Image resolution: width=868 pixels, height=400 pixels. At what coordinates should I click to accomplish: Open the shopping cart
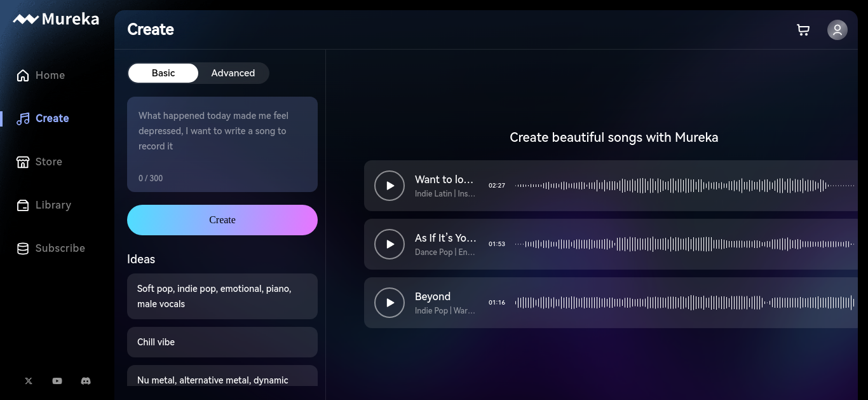pyautogui.click(x=803, y=30)
